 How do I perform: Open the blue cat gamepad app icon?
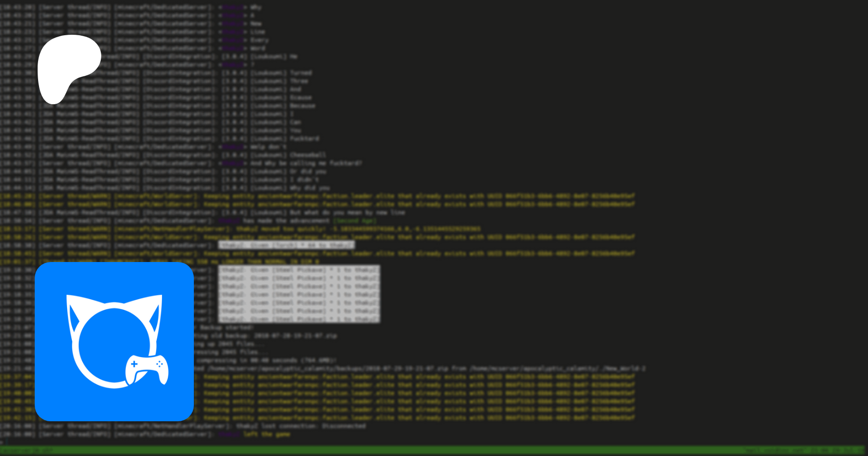coord(114,342)
